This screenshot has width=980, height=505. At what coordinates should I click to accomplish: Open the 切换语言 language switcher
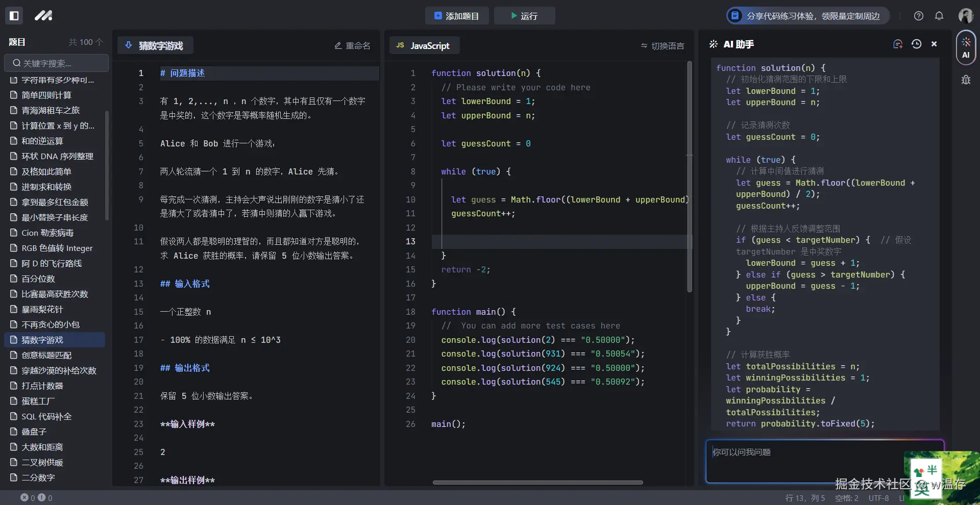(663, 46)
